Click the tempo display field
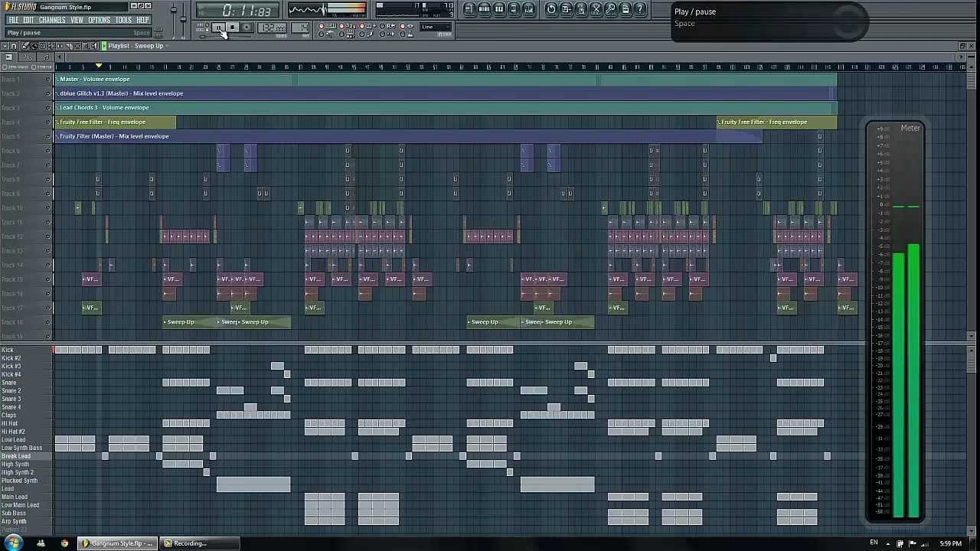The width and height of the screenshot is (980, 551). [272, 28]
